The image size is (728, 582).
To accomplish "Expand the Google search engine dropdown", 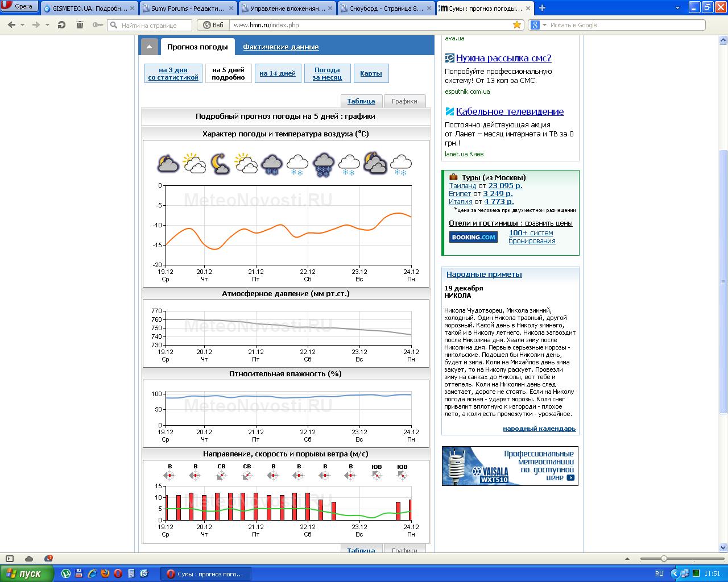I will (544, 25).
